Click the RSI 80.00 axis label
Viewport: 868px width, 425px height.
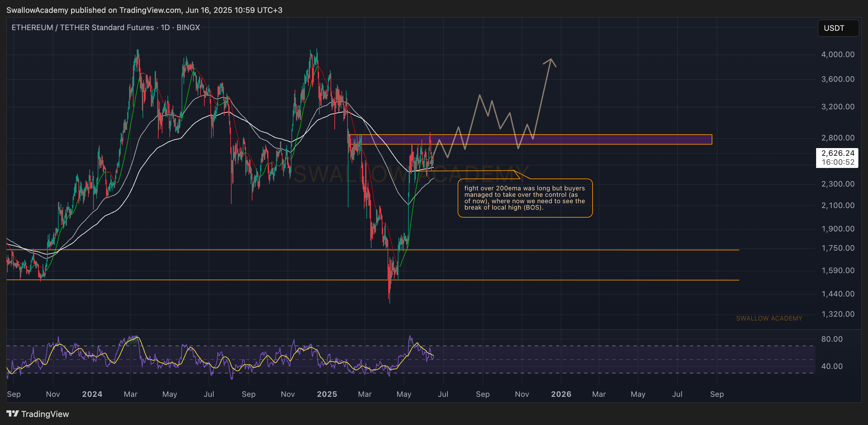[x=831, y=339]
